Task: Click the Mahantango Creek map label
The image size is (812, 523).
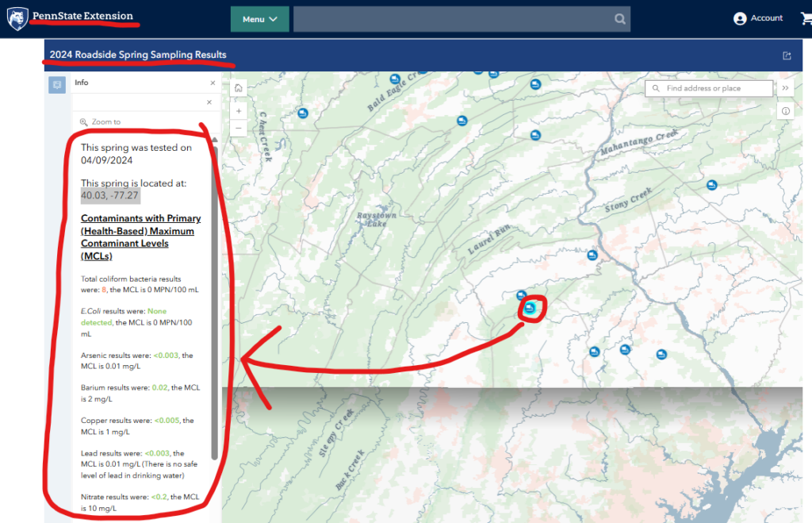Action: (638, 142)
